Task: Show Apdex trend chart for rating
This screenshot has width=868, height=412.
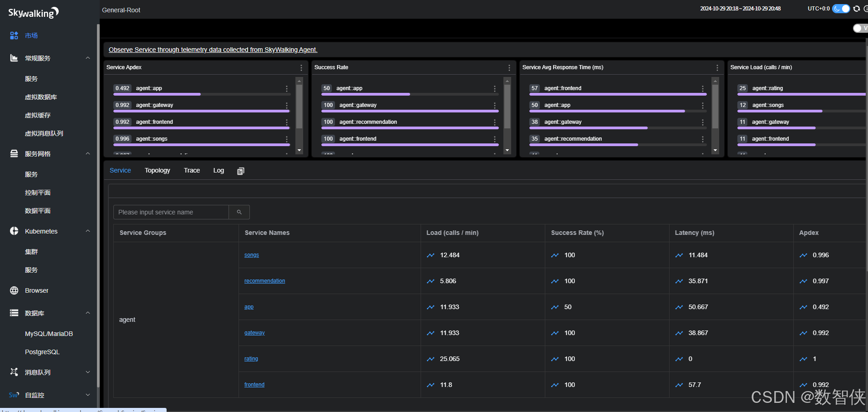Action: click(x=803, y=359)
